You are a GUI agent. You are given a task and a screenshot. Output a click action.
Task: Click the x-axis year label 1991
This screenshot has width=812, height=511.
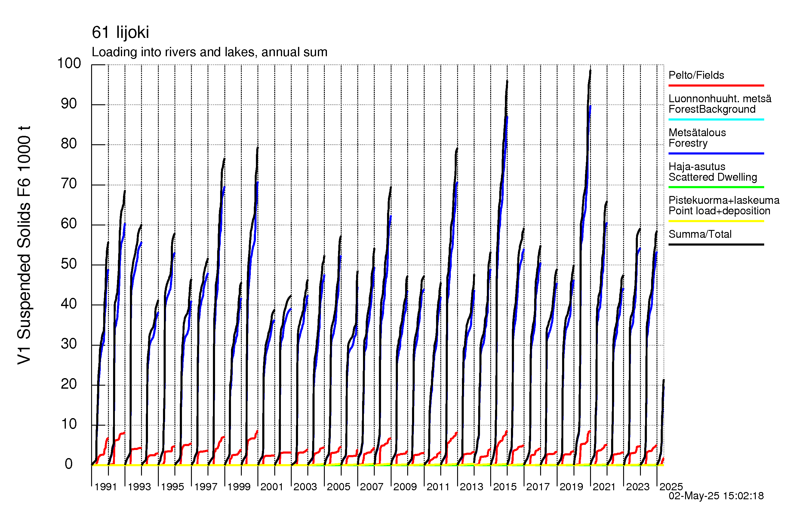106,487
